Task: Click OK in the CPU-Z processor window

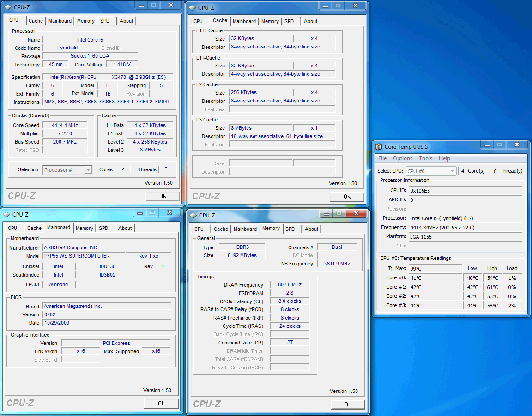Action: tap(163, 196)
